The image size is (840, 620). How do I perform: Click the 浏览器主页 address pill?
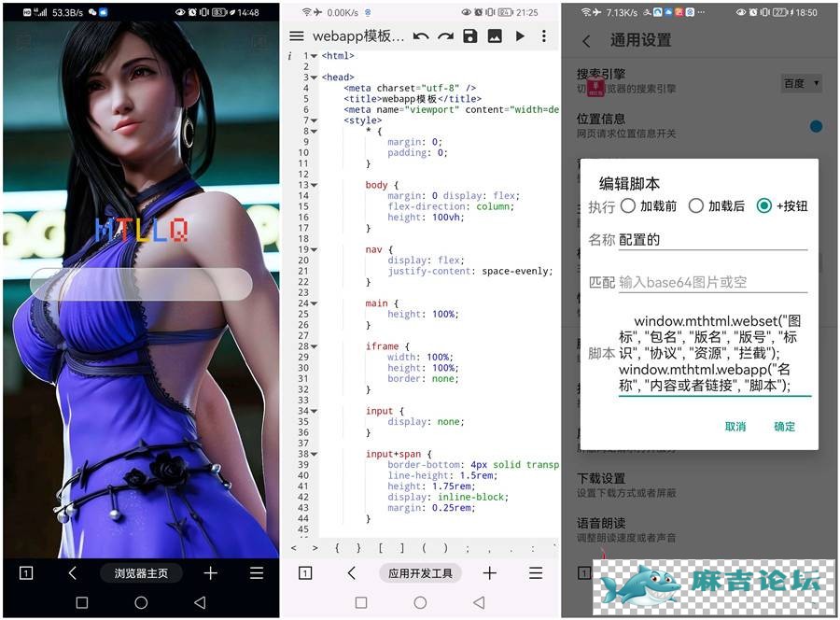pos(141,573)
